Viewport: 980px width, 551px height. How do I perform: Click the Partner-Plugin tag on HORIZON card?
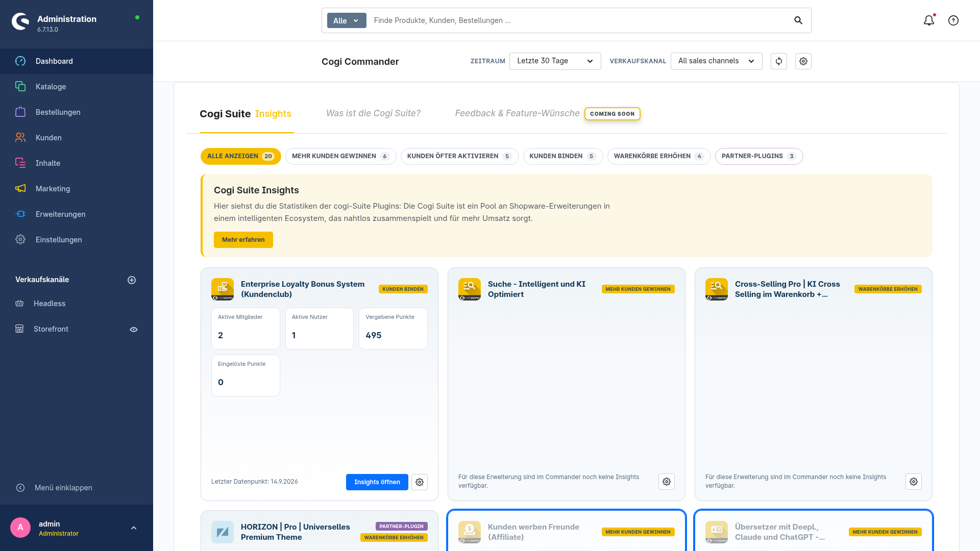tap(402, 527)
